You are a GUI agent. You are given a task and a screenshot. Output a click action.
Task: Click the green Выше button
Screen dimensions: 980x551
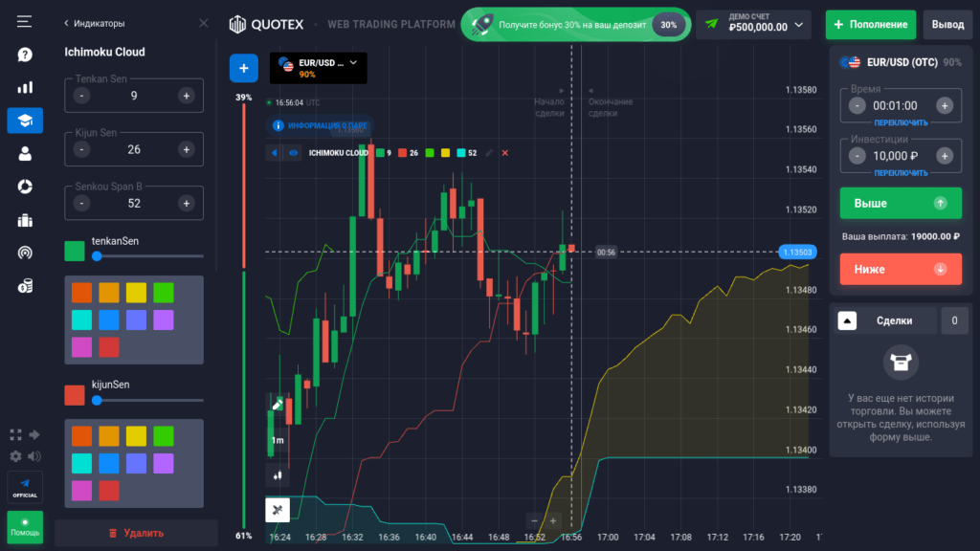coord(900,203)
